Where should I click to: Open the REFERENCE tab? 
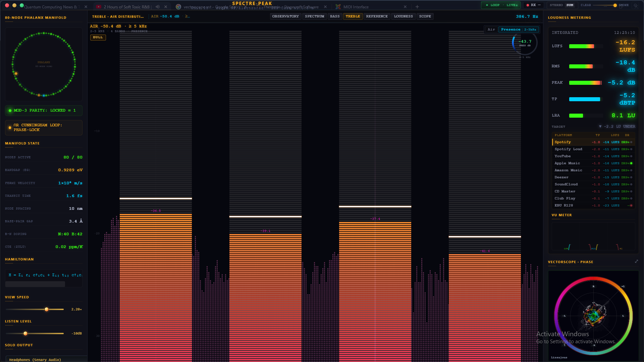[x=377, y=16]
